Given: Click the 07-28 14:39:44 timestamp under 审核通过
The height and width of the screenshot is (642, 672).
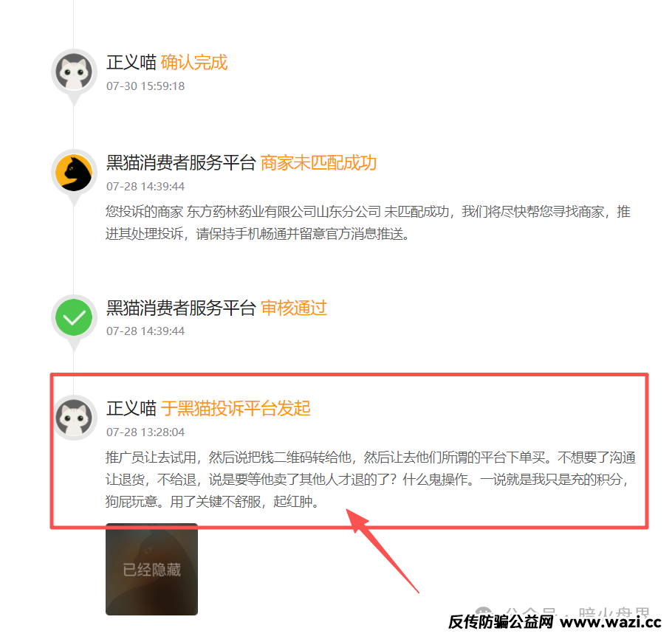Looking at the screenshot, I should coord(145,331).
